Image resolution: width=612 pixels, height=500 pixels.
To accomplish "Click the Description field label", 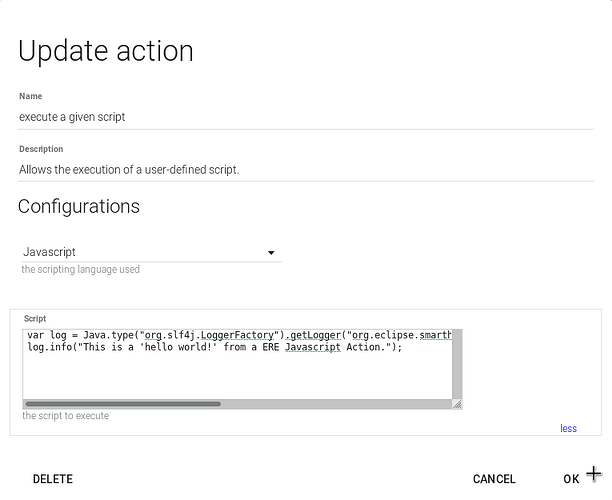I will coord(41,149).
